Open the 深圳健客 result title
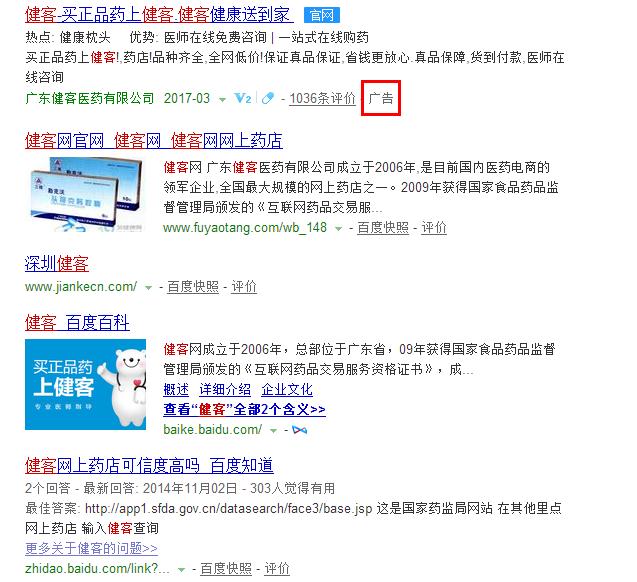Viewport: 637px width, 582px height. tap(56, 264)
